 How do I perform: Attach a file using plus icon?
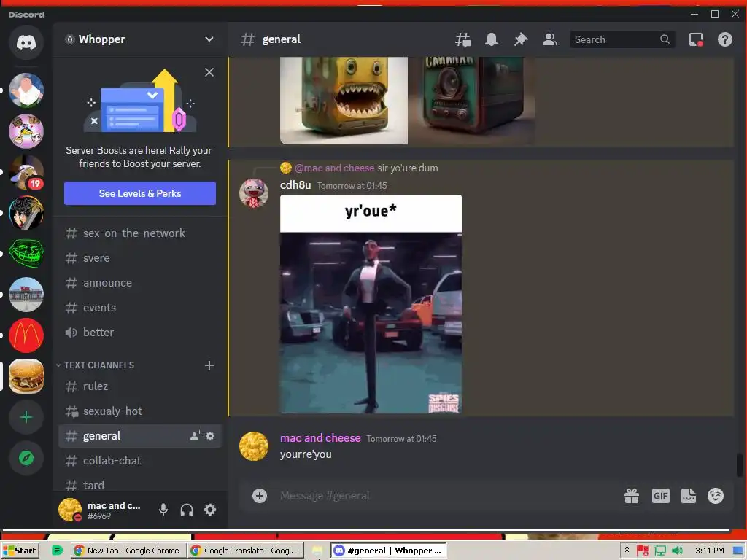[260, 496]
